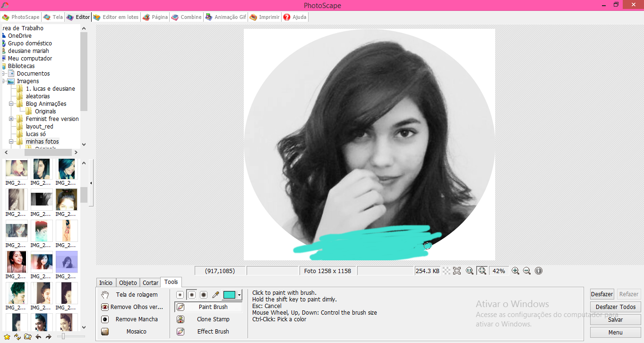Image resolution: width=644 pixels, height=343 pixels.
Task: Select the Remove Olhos vermelhos tool
Action: [132, 307]
